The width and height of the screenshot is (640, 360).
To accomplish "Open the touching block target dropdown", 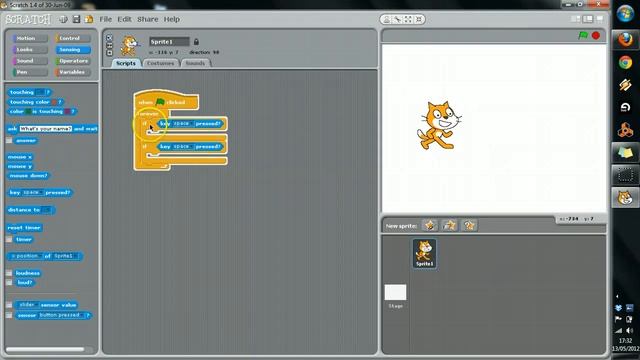I will [40, 92].
